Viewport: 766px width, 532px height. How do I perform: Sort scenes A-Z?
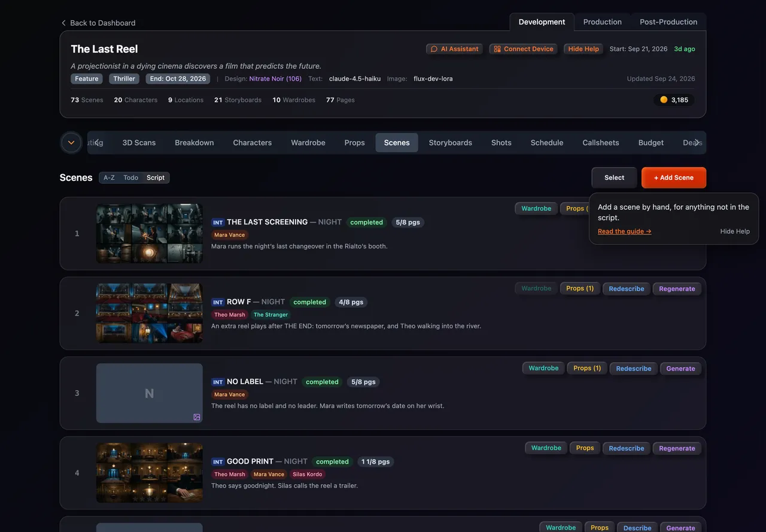point(109,178)
